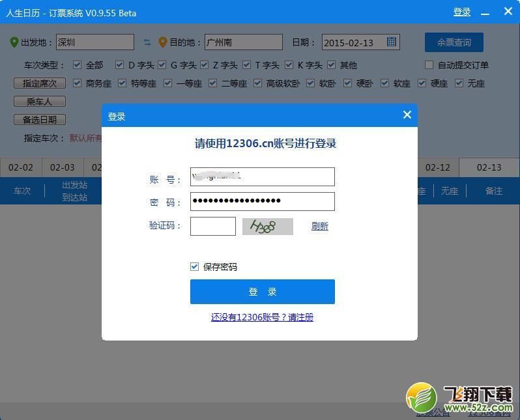The width and height of the screenshot is (520, 420).
Task: Open the 还没有12306账号？请注册 link
Action: pyautogui.click(x=262, y=317)
